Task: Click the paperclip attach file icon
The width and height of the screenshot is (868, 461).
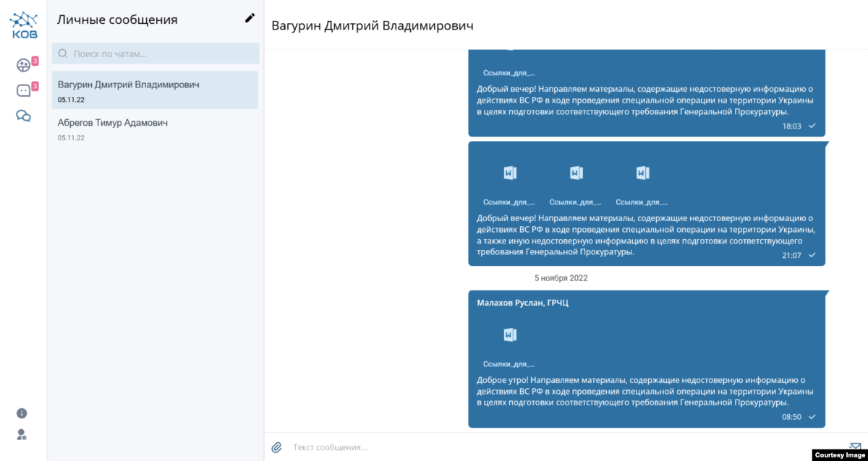Action: tap(276, 447)
